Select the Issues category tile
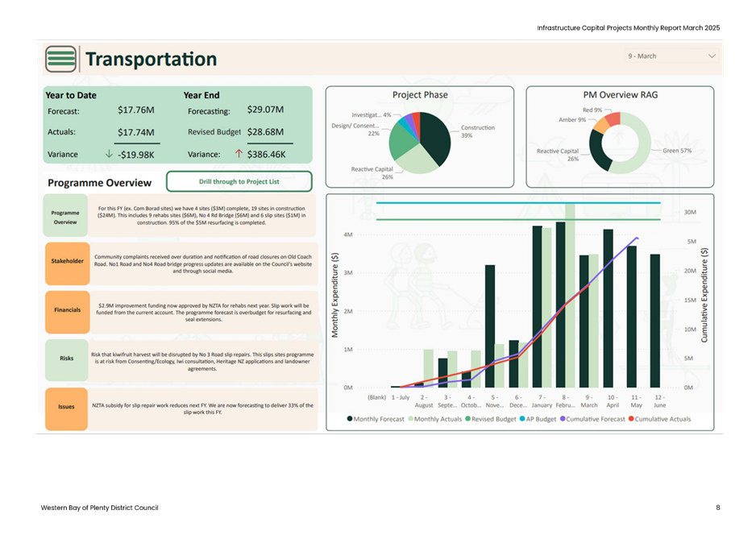 [x=66, y=407]
